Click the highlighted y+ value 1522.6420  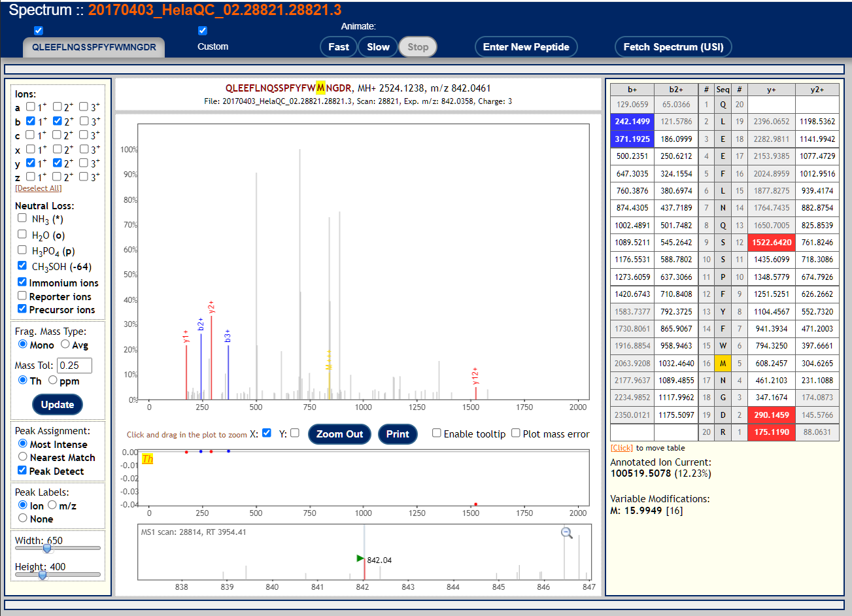[772, 243]
